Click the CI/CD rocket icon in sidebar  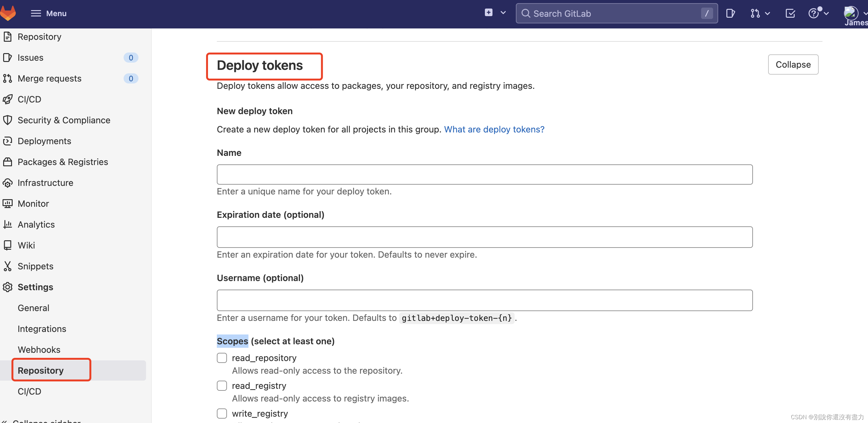click(x=7, y=99)
